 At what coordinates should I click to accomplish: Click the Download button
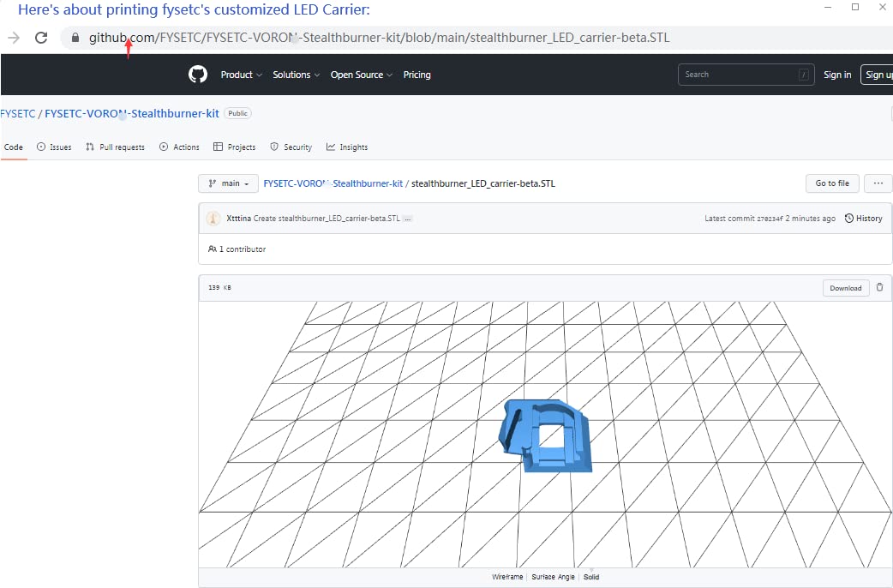point(845,288)
